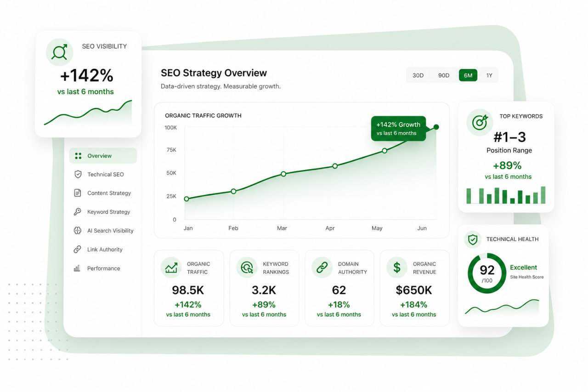
Task: Select the 1Y time range
Action: click(x=489, y=75)
